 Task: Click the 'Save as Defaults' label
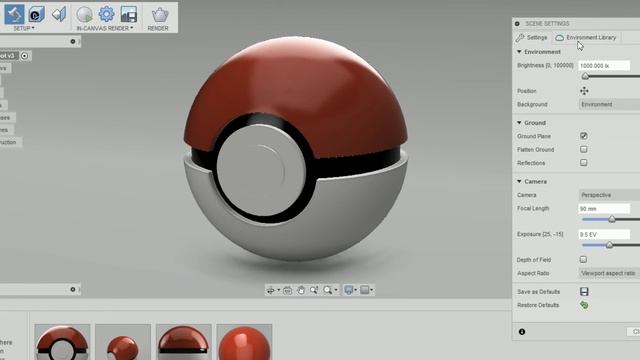538,292
